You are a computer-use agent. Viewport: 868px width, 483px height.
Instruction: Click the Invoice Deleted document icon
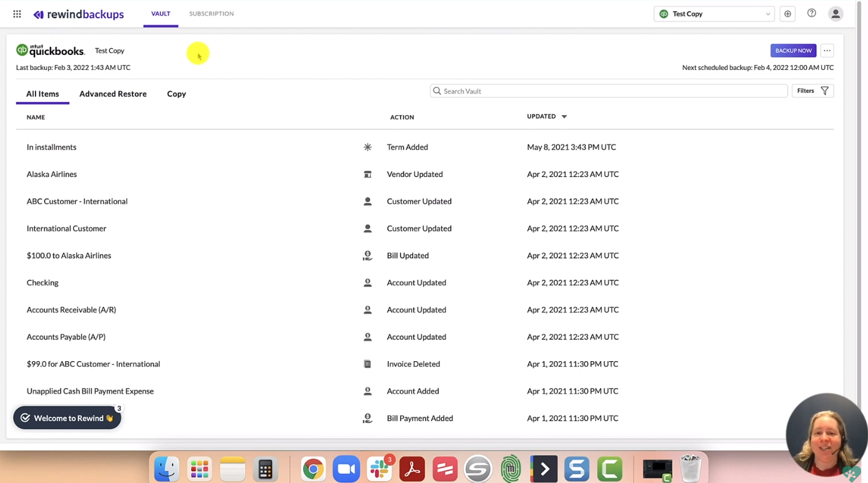[367, 364]
